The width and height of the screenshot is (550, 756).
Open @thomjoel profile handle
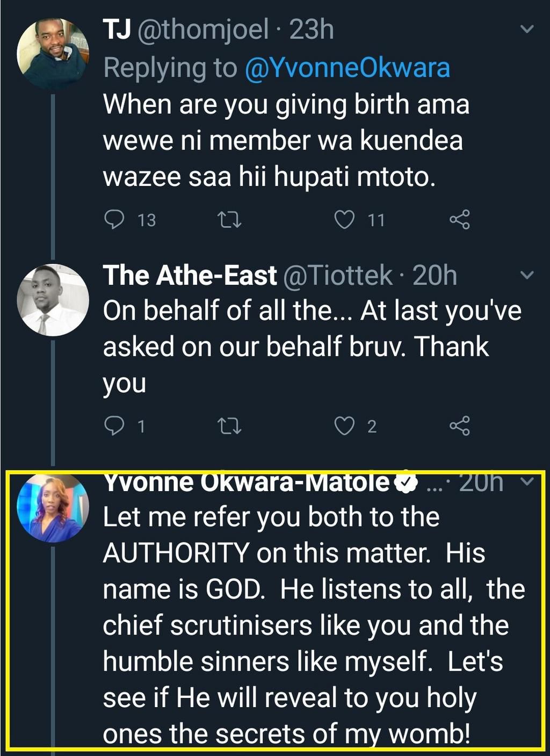click(x=202, y=29)
